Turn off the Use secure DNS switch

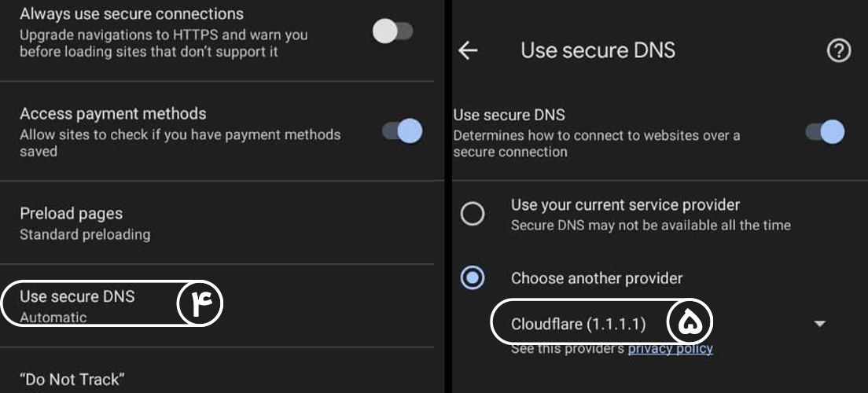pyautogui.click(x=826, y=131)
